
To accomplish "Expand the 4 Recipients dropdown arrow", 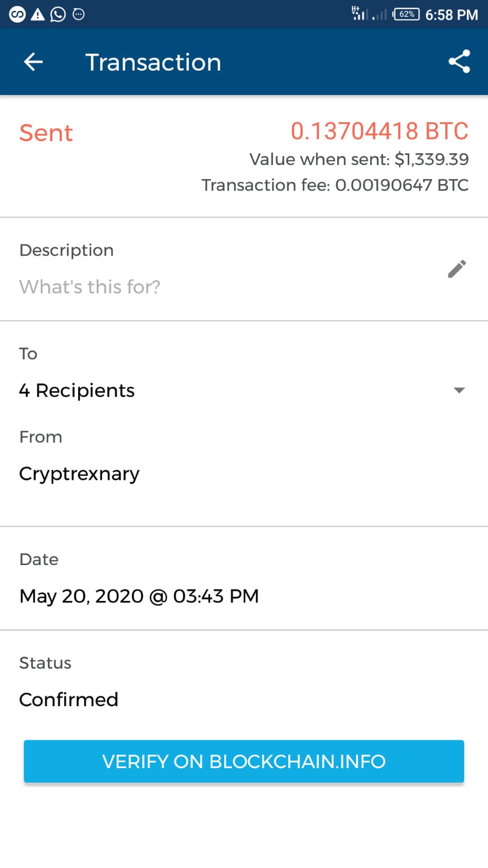I will [x=459, y=390].
